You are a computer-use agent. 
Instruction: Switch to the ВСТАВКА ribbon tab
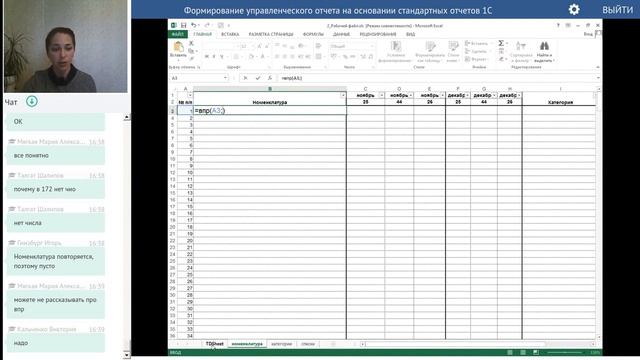230,34
